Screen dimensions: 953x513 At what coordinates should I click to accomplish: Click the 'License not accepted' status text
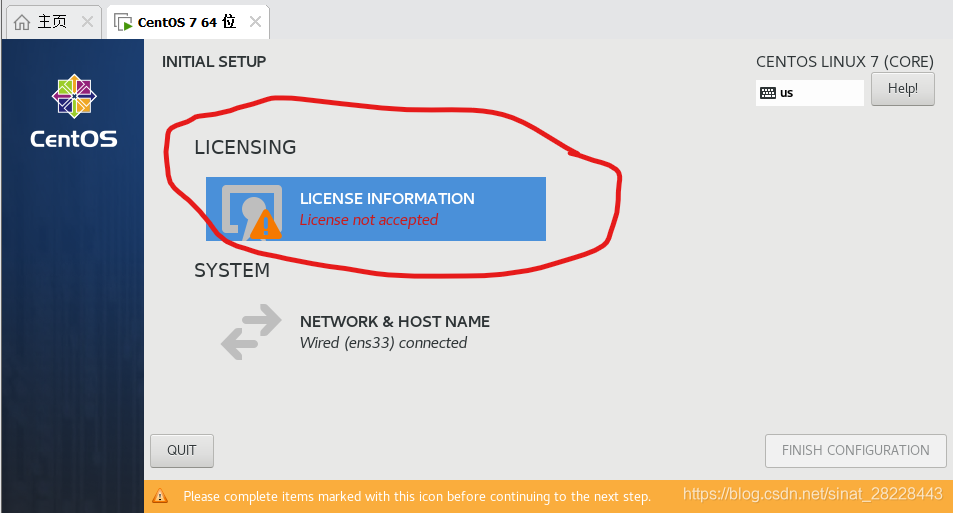[x=369, y=220]
